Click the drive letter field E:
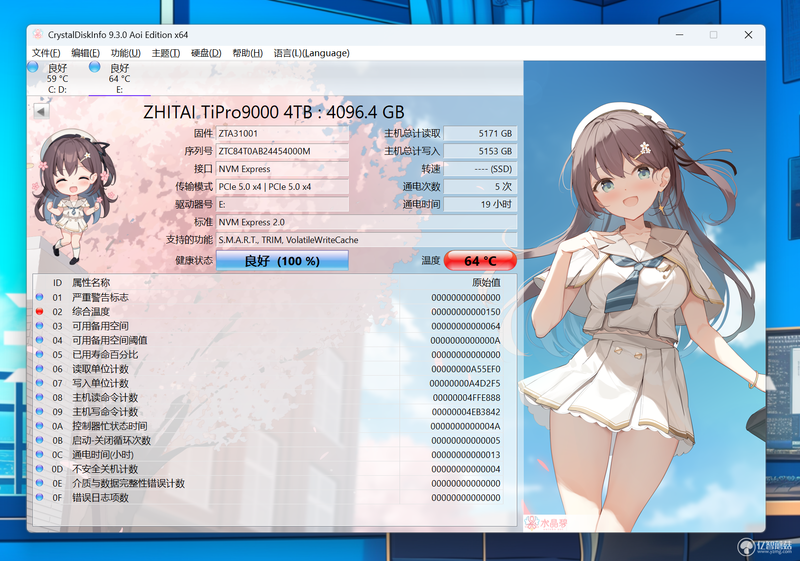The image size is (800, 561). point(282,205)
